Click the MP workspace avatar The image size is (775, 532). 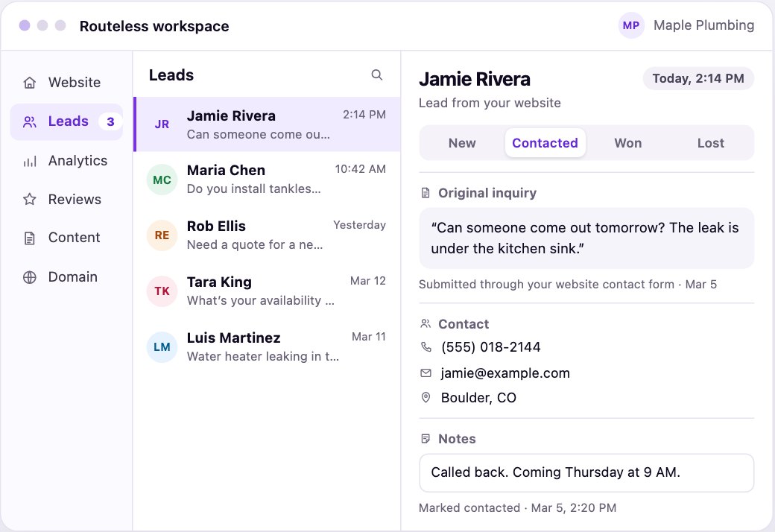630,25
